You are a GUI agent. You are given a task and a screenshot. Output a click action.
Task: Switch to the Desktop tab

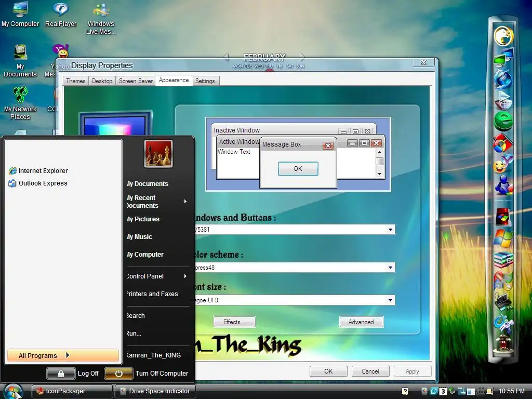click(x=102, y=81)
